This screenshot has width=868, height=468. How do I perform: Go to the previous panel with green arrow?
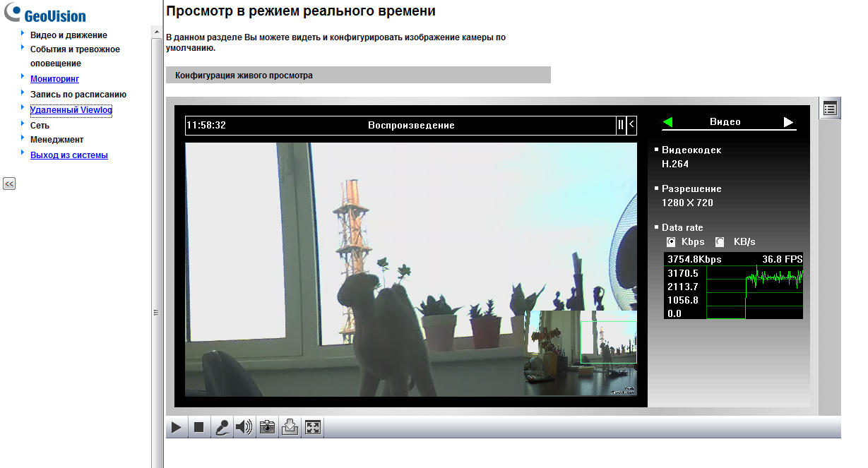[x=668, y=122]
